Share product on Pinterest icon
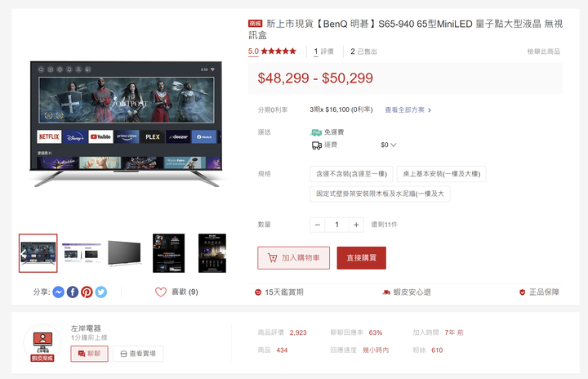Image resolution: width=588 pixels, height=379 pixels. 87,292
